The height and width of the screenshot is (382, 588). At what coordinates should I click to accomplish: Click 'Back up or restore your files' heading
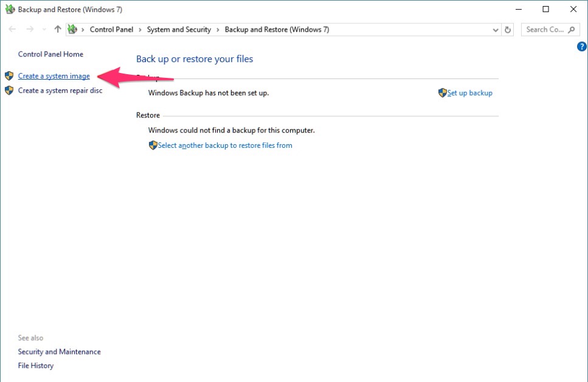[x=195, y=59]
